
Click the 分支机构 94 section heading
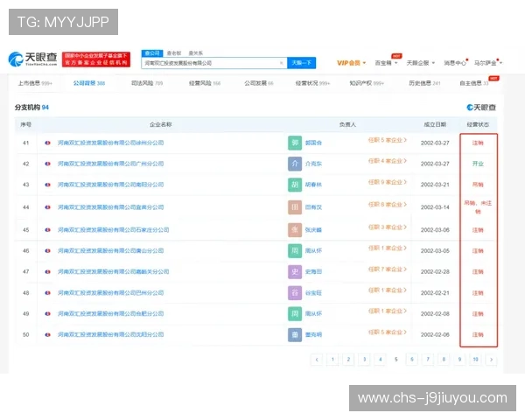tap(31, 108)
